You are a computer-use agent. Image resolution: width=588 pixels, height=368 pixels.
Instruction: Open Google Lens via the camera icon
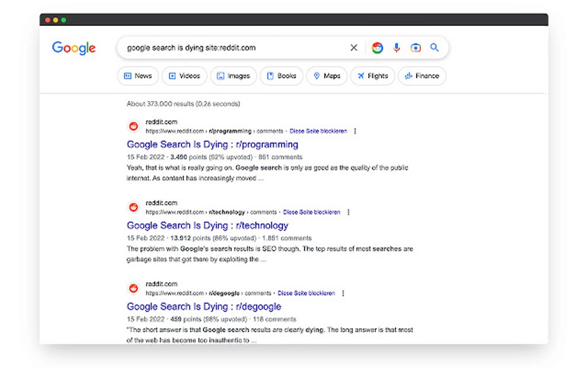(x=416, y=48)
